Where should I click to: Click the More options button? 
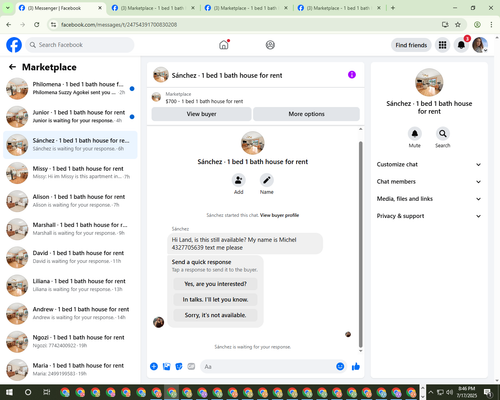click(306, 114)
